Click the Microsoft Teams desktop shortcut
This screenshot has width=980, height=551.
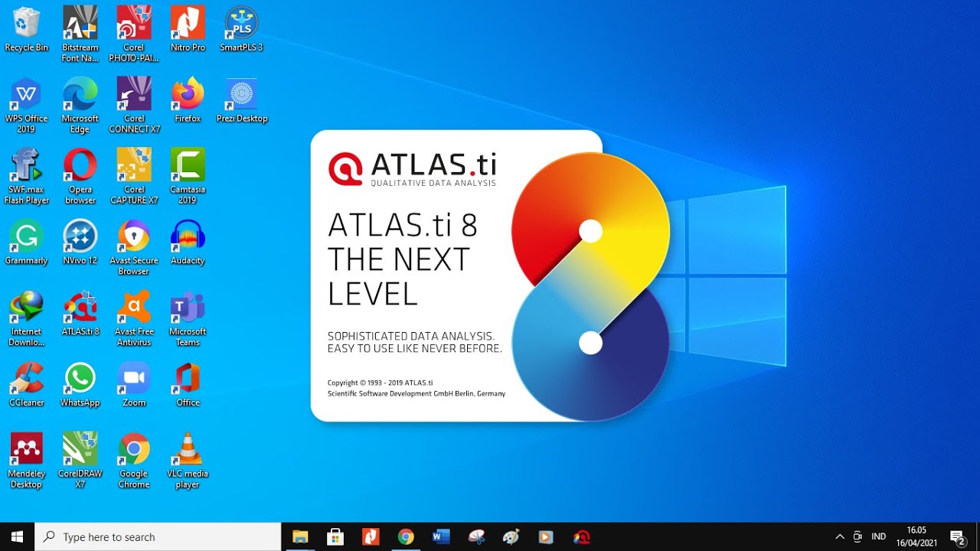[x=188, y=319]
